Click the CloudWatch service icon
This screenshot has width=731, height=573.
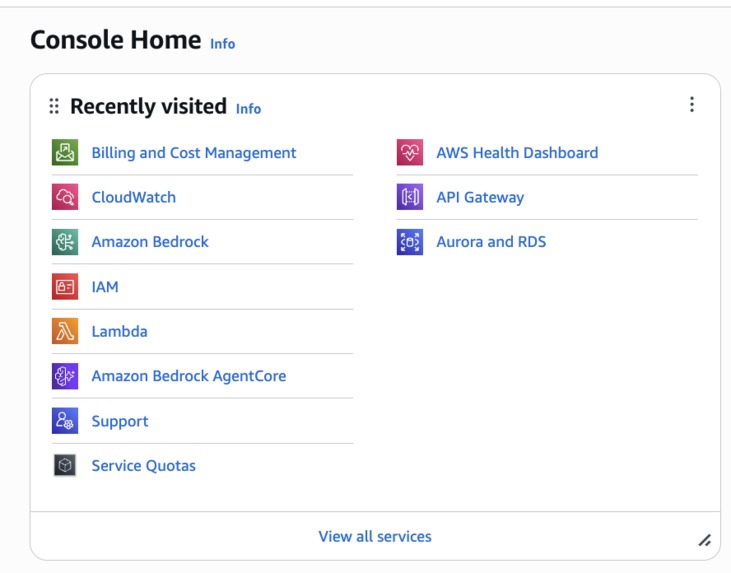[65, 197]
